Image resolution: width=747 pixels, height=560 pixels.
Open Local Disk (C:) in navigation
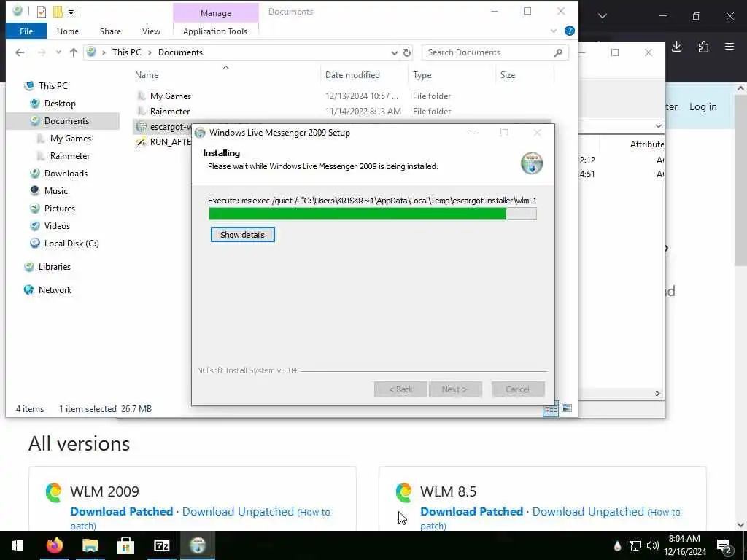71,244
